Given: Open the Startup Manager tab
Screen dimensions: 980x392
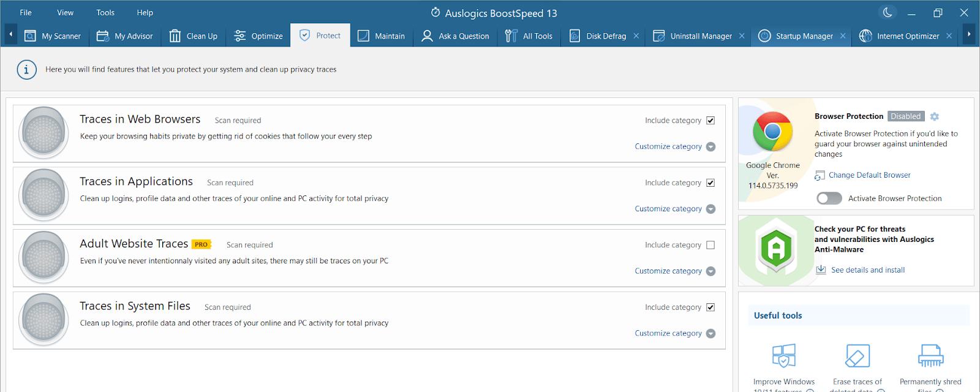Looking at the screenshot, I should 796,36.
